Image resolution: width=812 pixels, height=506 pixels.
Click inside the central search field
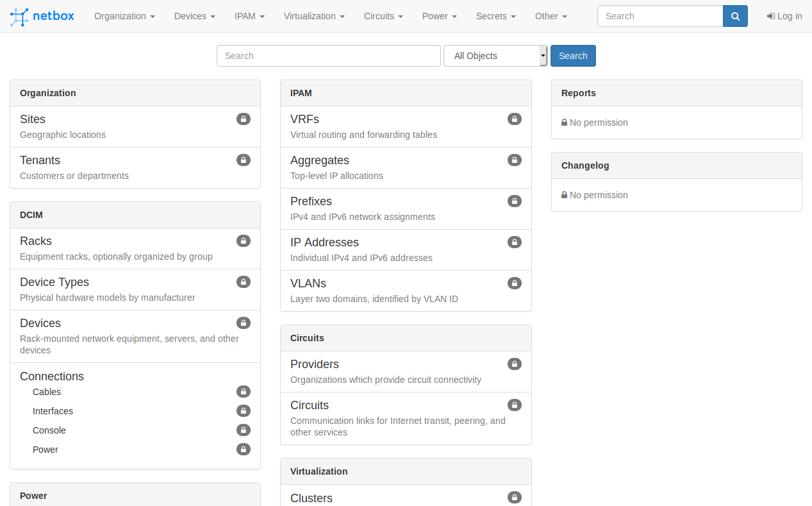pos(328,56)
